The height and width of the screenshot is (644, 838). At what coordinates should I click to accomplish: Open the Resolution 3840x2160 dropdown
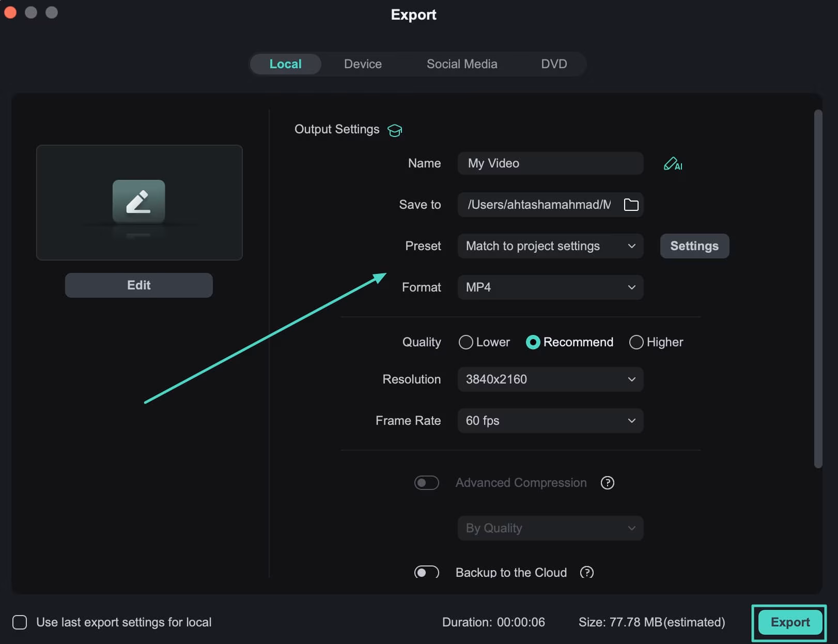pos(550,379)
